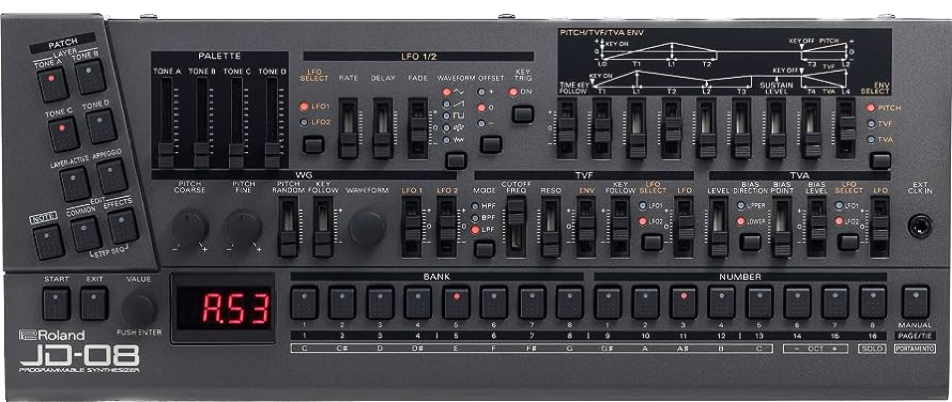
Task: Click the Pitch Fine knob
Action: pos(243,229)
